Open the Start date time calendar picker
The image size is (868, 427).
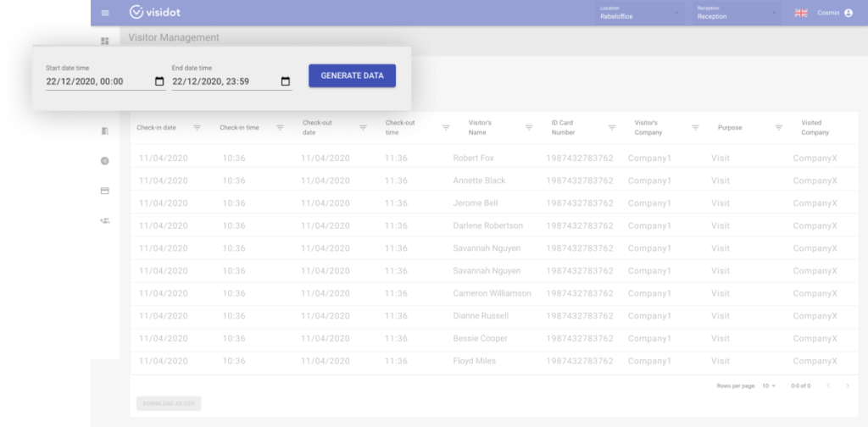point(159,81)
